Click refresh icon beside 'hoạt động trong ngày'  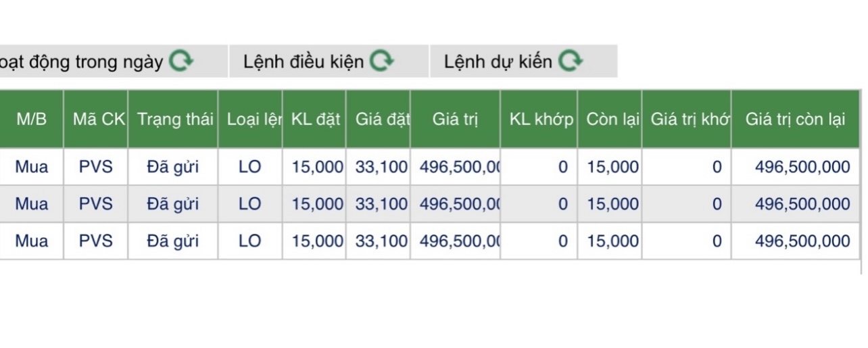coord(181,61)
